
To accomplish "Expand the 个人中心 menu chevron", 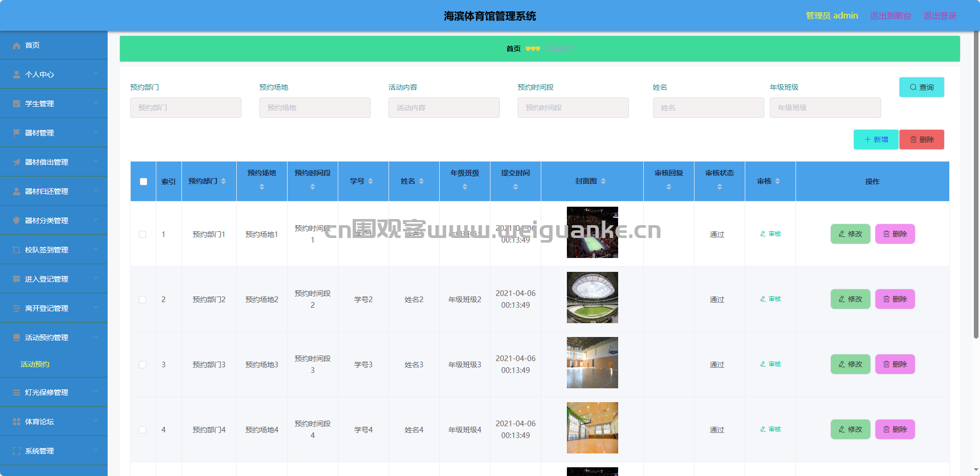I will [x=95, y=74].
